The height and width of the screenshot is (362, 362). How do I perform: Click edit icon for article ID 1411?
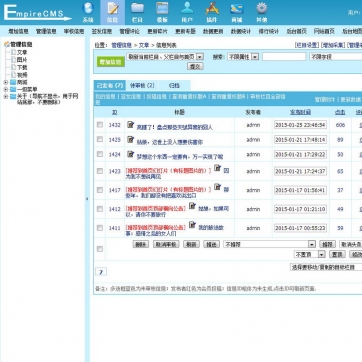pos(192,225)
